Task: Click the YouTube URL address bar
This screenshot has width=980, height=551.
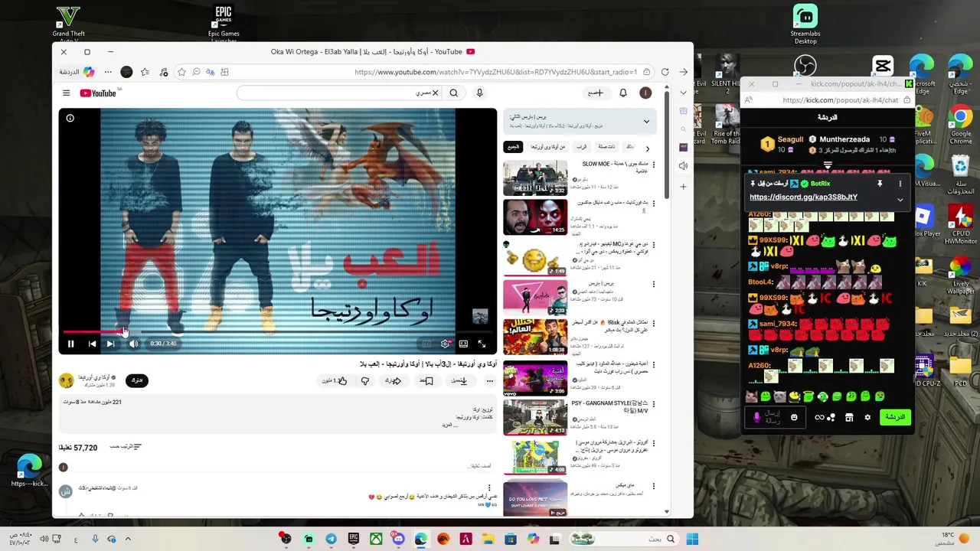Action: click(x=496, y=72)
